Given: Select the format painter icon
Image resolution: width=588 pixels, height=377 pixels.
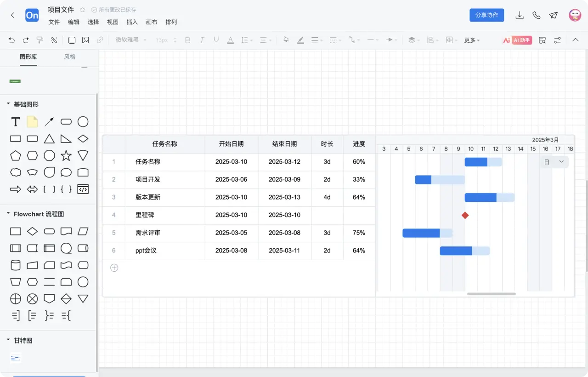Looking at the screenshot, I should 40,40.
